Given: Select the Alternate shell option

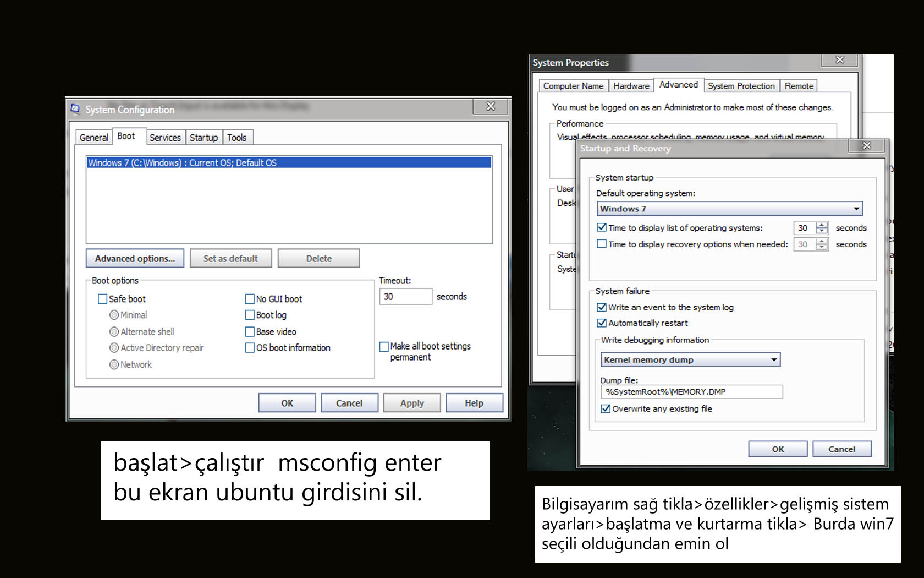Looking at the screenshot, I should [x=114, y=331].
